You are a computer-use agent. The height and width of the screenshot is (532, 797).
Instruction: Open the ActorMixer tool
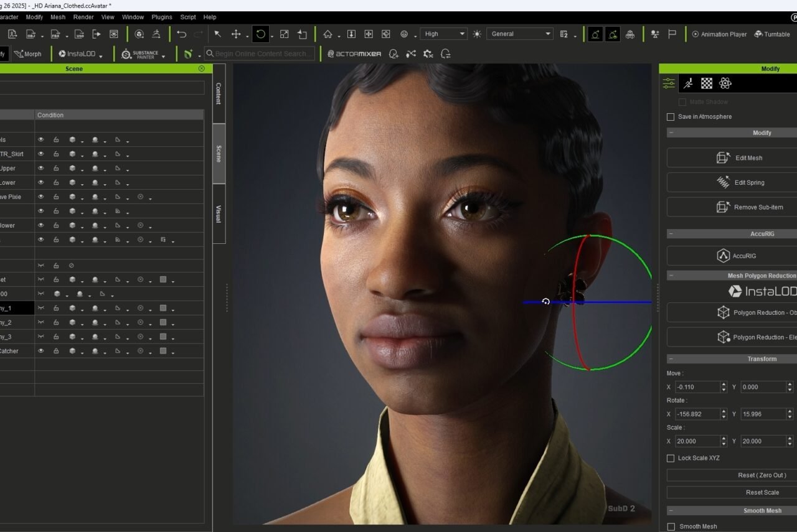click(354, 54)
